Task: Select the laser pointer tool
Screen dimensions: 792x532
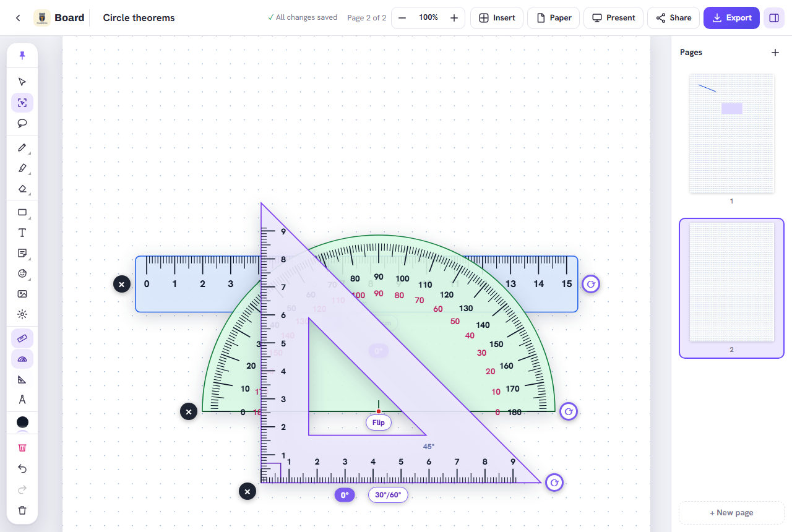Action: tap(22, 314)
